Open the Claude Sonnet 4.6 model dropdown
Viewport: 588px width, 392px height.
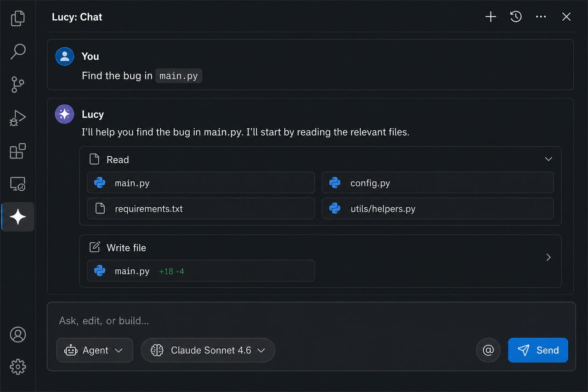pyautogui.click(x=208, y=350)
